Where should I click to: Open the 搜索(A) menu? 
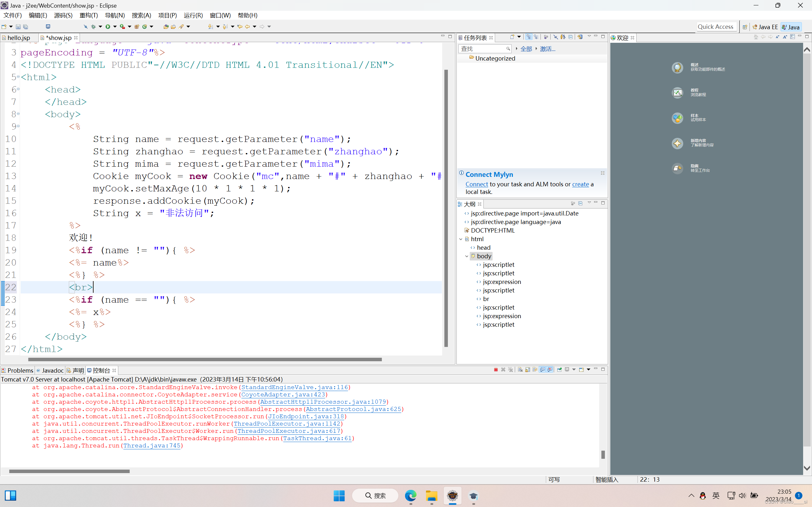141,16
